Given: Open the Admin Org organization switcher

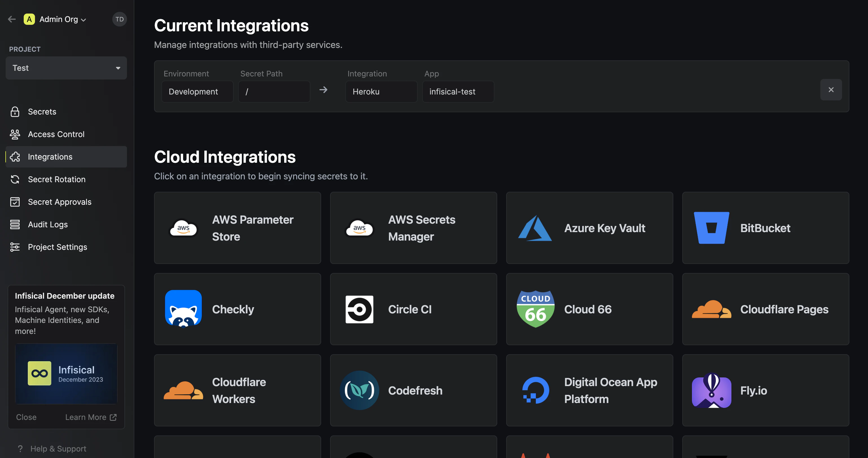Looking at the screenshot, I should click(63, 19).
